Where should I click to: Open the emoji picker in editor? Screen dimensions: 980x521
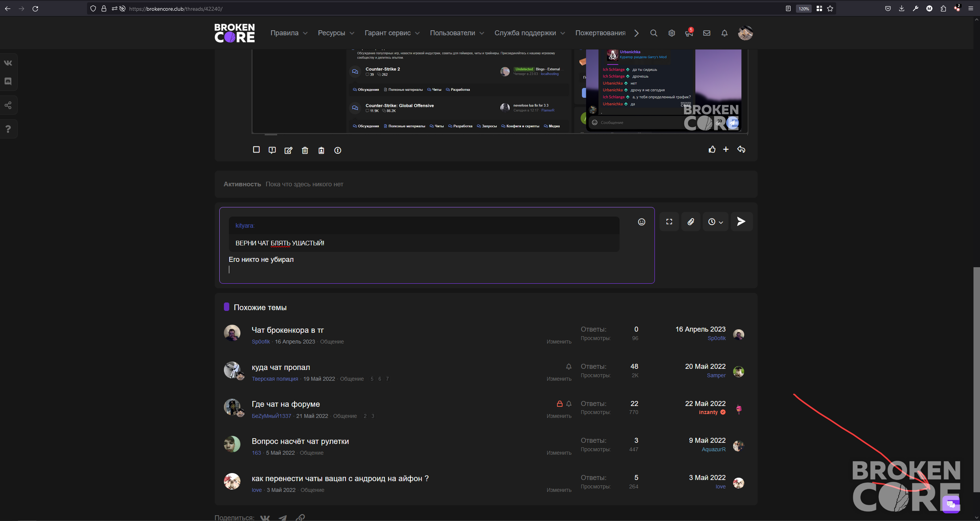[641, 222]
